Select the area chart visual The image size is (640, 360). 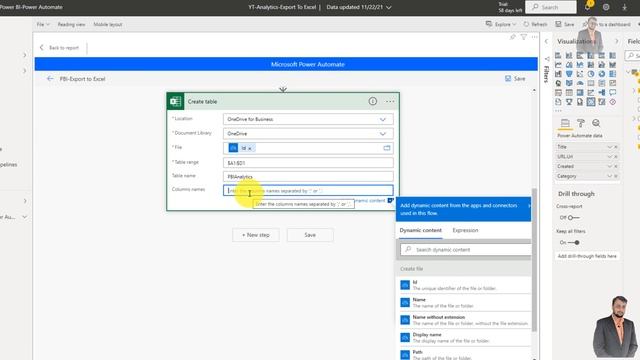click(569, 64)
